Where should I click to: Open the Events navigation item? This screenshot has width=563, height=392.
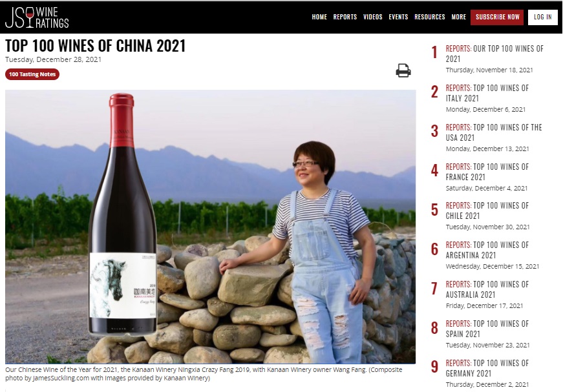398,17
